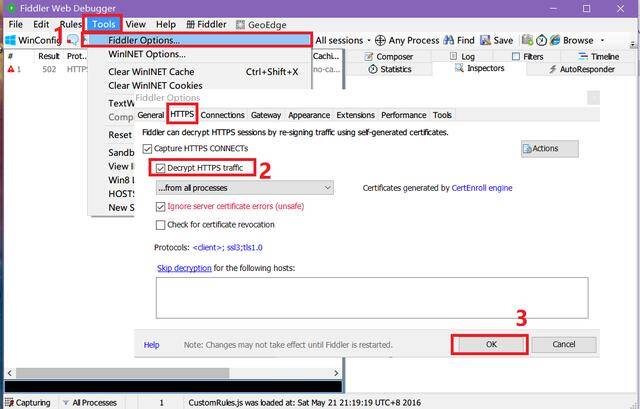Click the timer clock toolbar icon
The image size is (640, 409).
tap(541, 40)
